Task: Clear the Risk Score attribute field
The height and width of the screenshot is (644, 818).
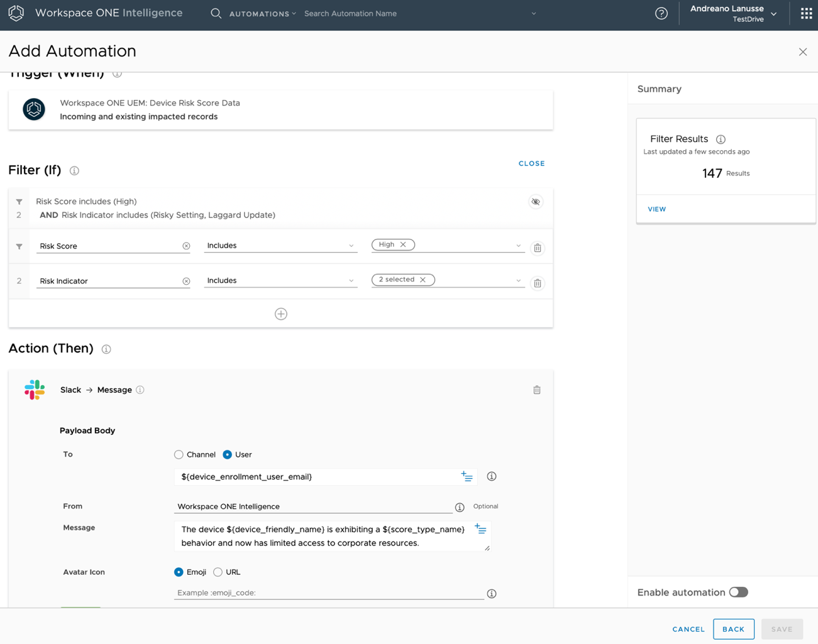Action: (x=186, y=246)
